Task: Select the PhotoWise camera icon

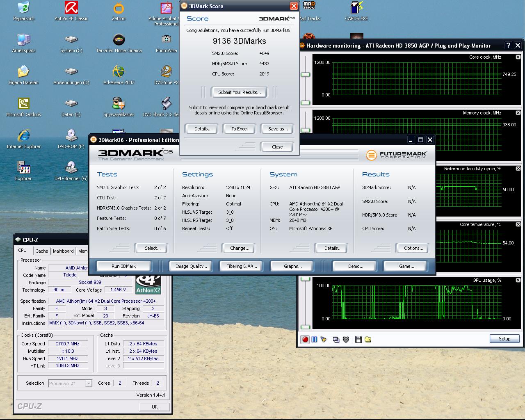Action: (x=166, y=43)
